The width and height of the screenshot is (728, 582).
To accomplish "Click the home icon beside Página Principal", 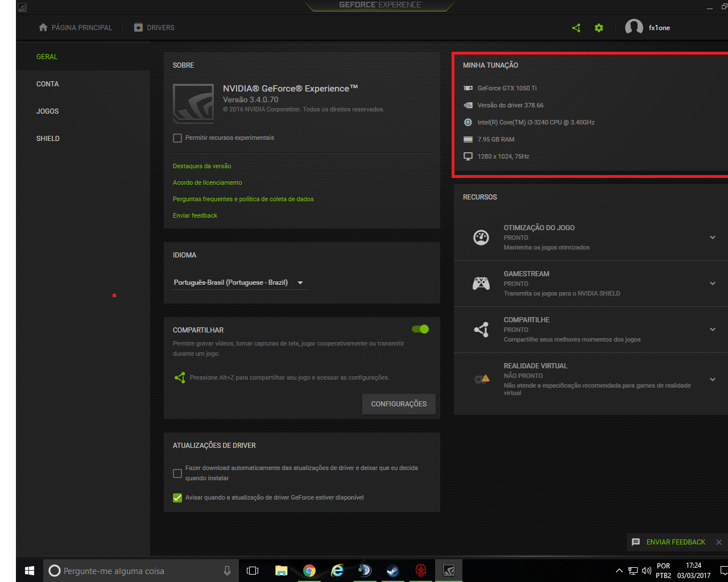I will pyautogui.click(x=43, y=27).
